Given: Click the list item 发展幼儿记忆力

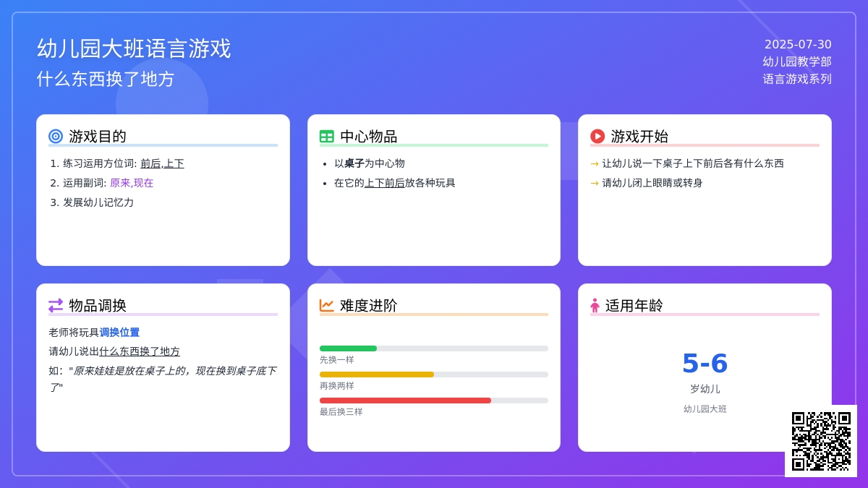Looking at the screenshot, I should 98,202.
